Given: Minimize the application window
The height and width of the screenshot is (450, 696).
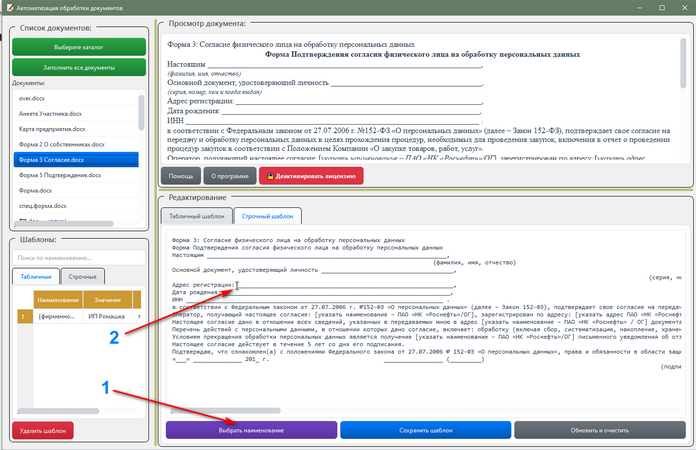Looking at the screenshot, I should pos(640,8).
